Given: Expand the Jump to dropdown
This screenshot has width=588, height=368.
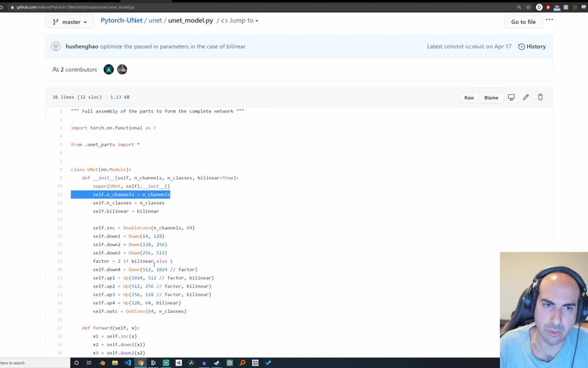Looking at the screenshot, I should (240, 20).
